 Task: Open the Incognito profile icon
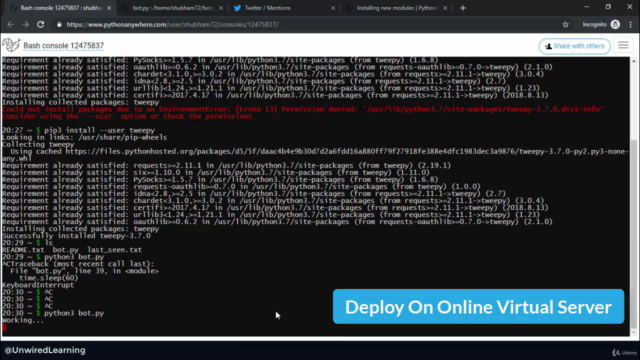point(615,24)
